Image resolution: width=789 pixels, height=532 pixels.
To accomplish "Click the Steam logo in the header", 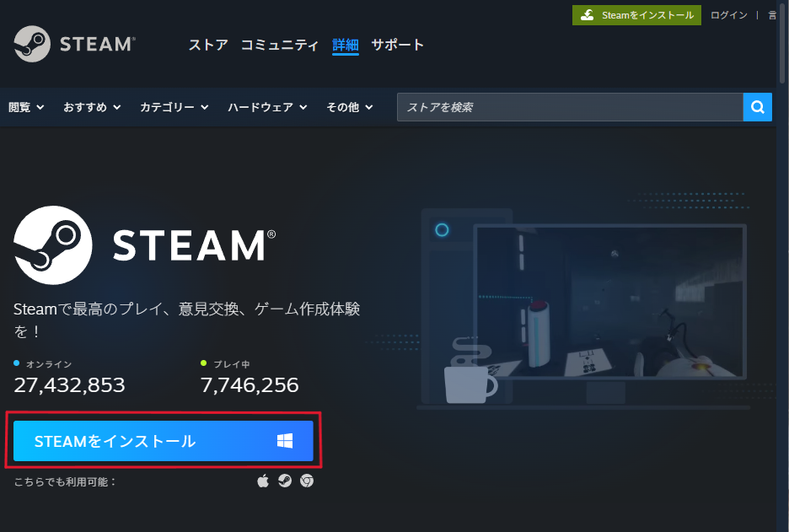I will (x=74, y=44).
